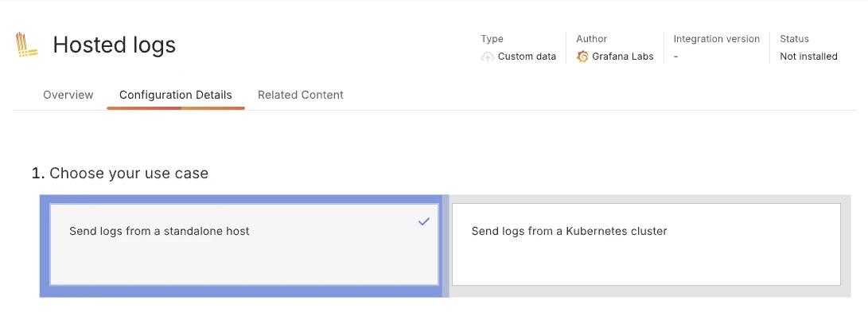The height and width of the screenshot is (328, 868).
Task: Switch to the Configuration Details tab
Action: tap(176, 95)
